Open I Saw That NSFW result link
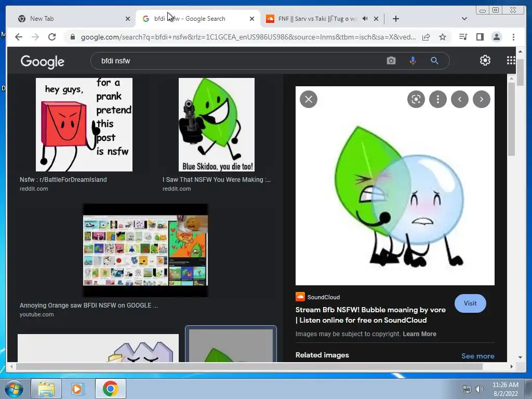Viewport: 532px width, 399px height. [217, 180]
